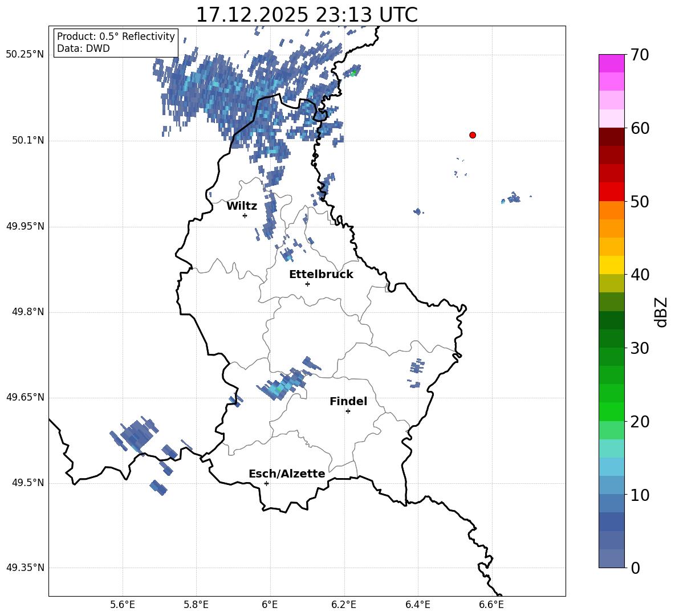The height and width of the screenshot is (616, 675).
Task: Click the Ettelbruck city label
Action: point(321,275)
